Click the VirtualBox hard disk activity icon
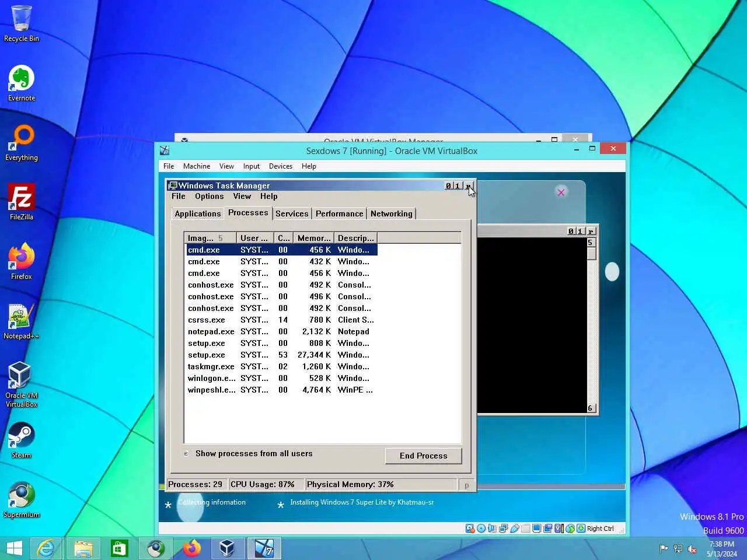The width and height of the screenshot is (747, 560). [x=470, y=528]
